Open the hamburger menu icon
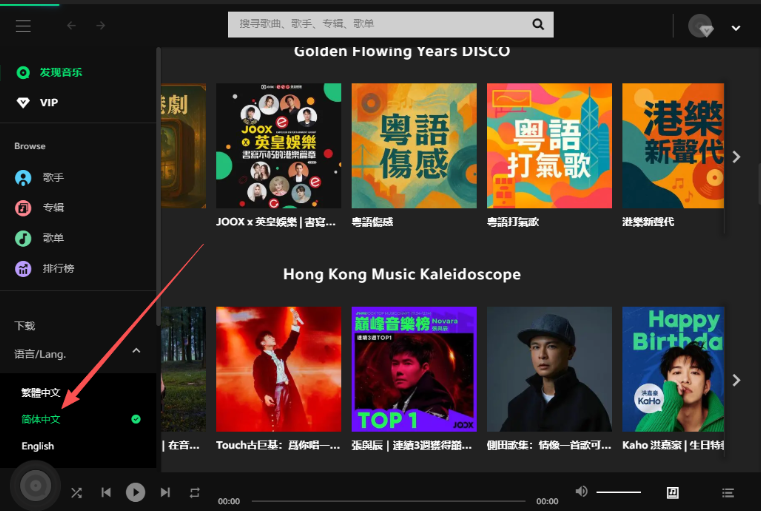 tap(23, 25)
